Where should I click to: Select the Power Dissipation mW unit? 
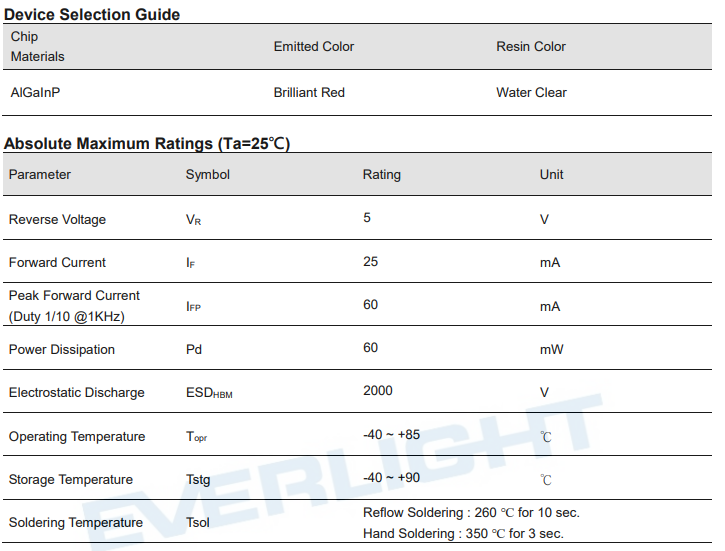pos(551,349)
